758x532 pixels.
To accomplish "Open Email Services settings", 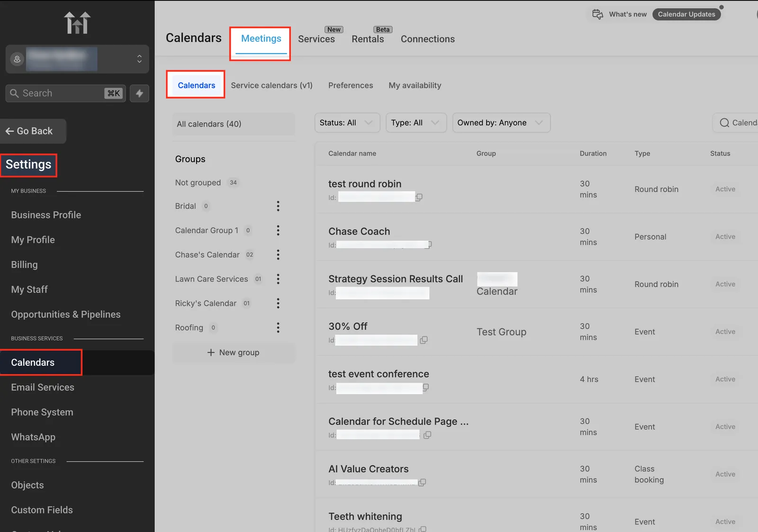I will tap(43, 388).
